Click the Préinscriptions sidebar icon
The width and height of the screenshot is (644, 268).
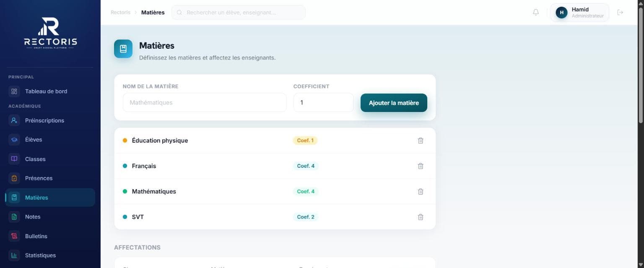click(x=14, y=120)
